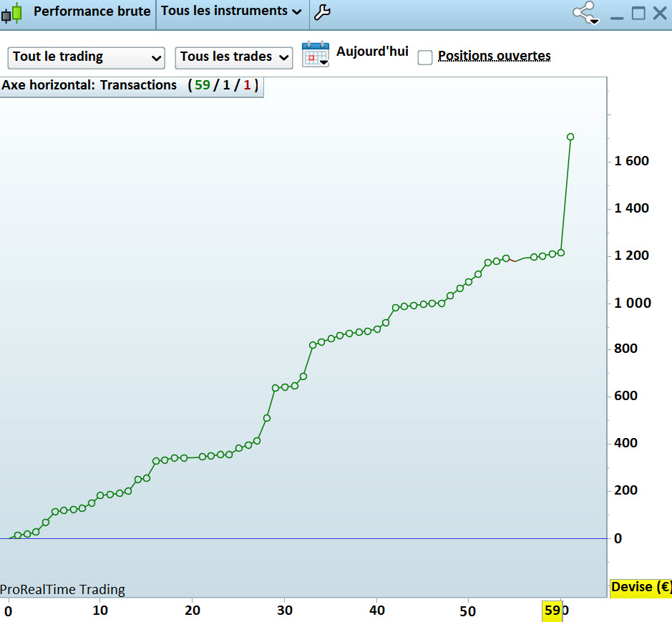Screen dimensions: 672x622
Task: Minimize the Performance brute window
Action: 617,17
